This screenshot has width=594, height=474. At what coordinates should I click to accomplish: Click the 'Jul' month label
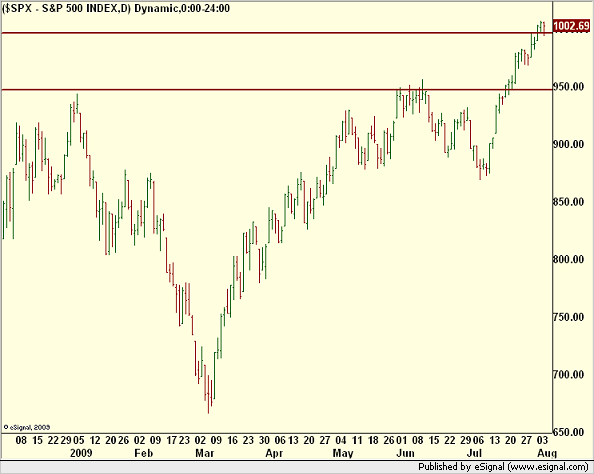tap(474, 453)
